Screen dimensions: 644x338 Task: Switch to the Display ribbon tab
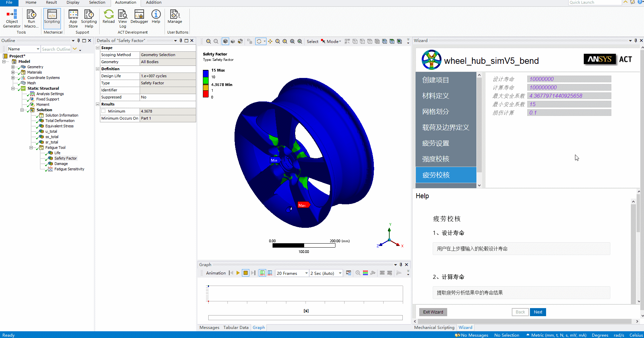pos(73,2)
